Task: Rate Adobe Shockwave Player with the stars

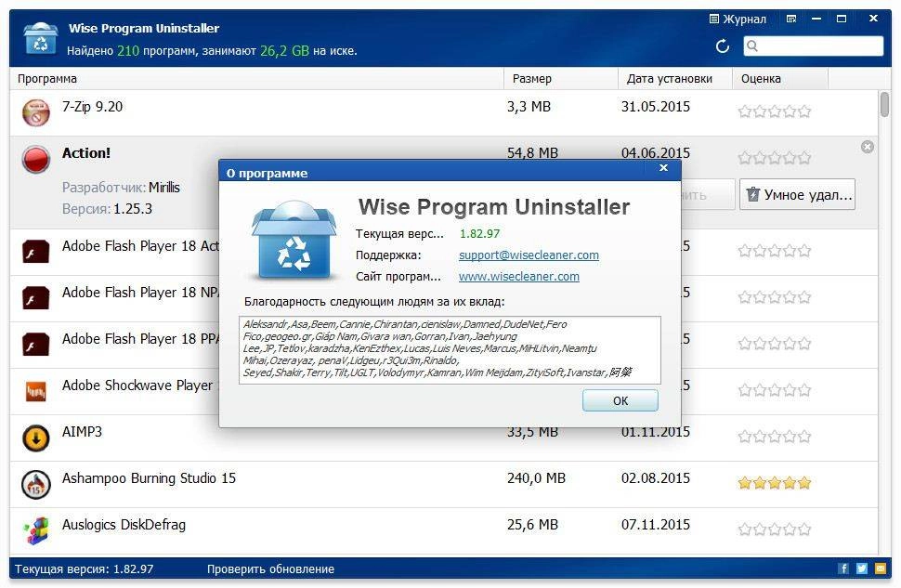Action: pos(775,390)
